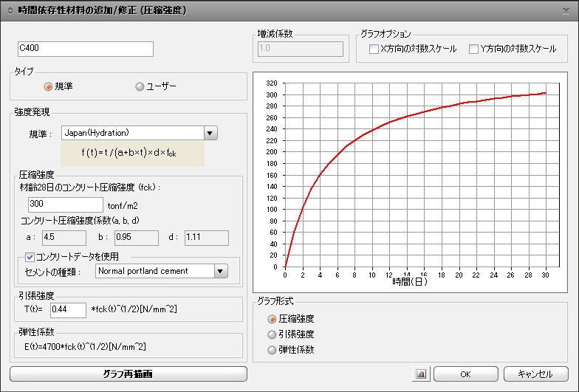The width and height of the screenshot is (579, 392).
Task: Toggle コンクリートデータを使用 checkbox
Action: [x=30, y=257]
